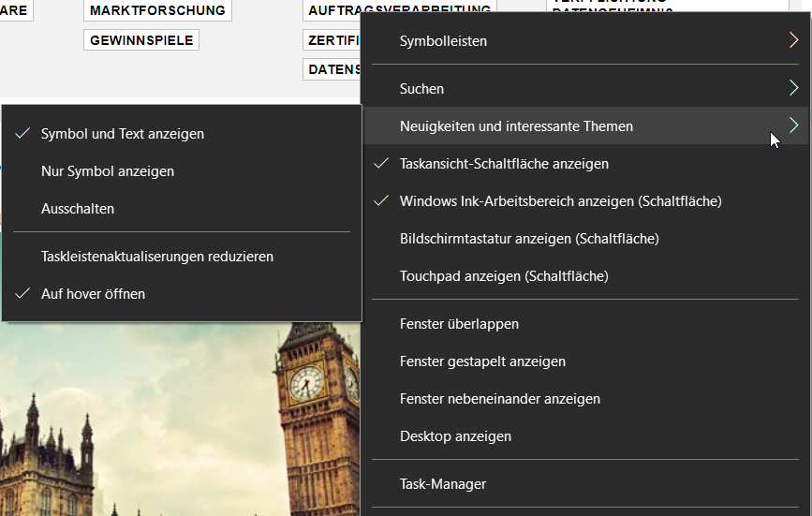This screenshot has width=812, height=516.
Task: Disable Windows Ink-Arbeitsbereich anzeigen
Action: tap(560, 201)
